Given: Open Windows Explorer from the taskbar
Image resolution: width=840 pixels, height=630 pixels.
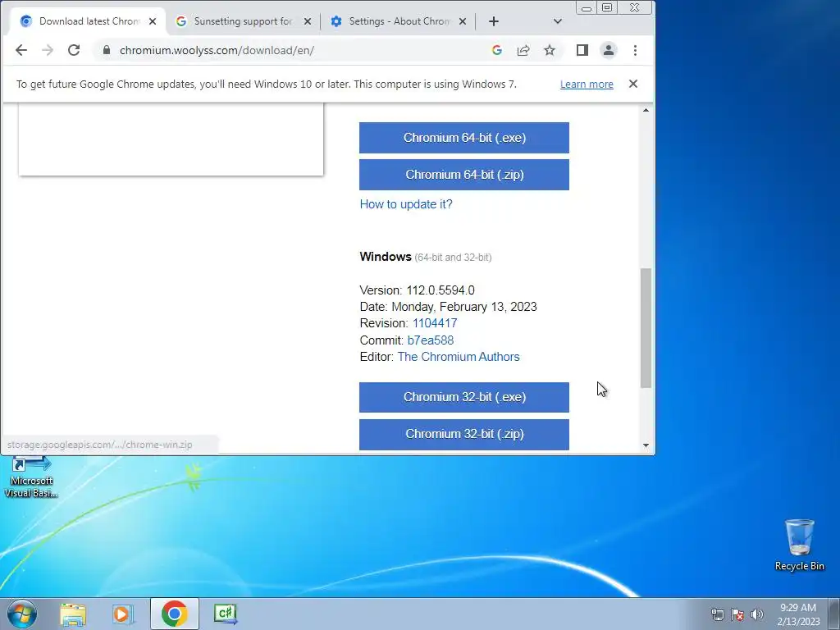Looking at the screenshot, I should 73,614.
